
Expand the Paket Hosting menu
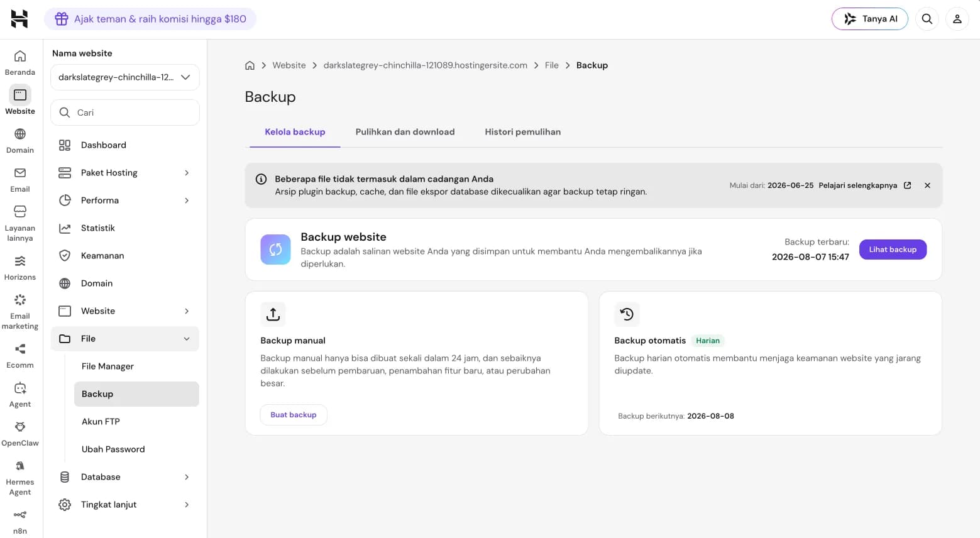[x=125, y=173]
